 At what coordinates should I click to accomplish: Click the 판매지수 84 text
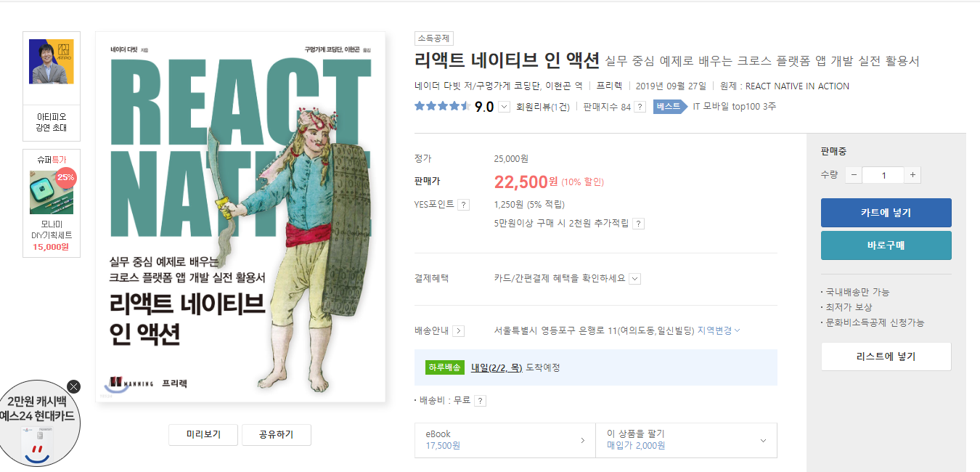607,107
